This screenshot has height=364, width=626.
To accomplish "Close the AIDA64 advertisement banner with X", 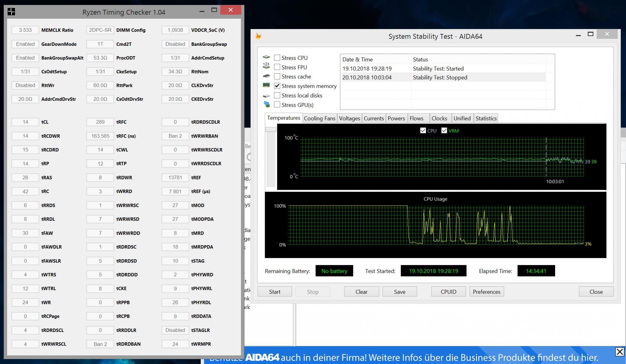I will pos(620,352).
